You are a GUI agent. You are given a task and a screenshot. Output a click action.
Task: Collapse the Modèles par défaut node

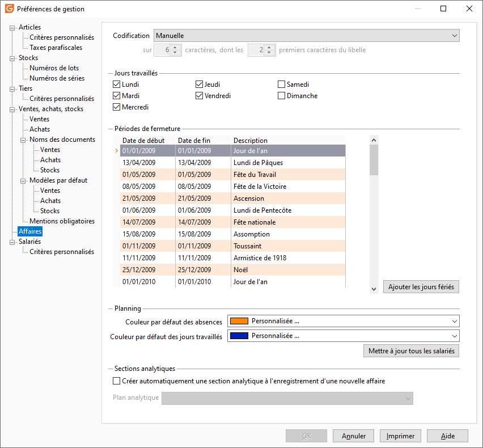(23, 181)
